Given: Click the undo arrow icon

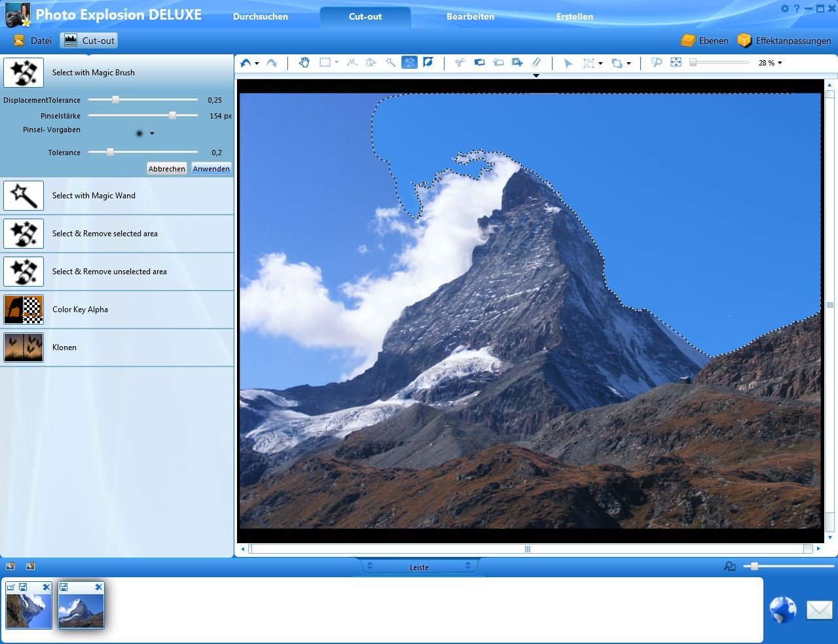Looking at the screenshot, I should click(246, 63).
